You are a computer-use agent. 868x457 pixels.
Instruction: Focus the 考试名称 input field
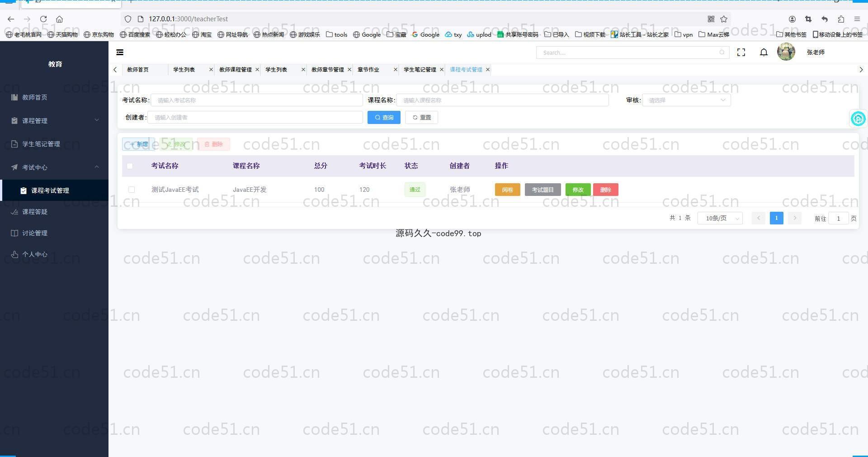(257, 100)
